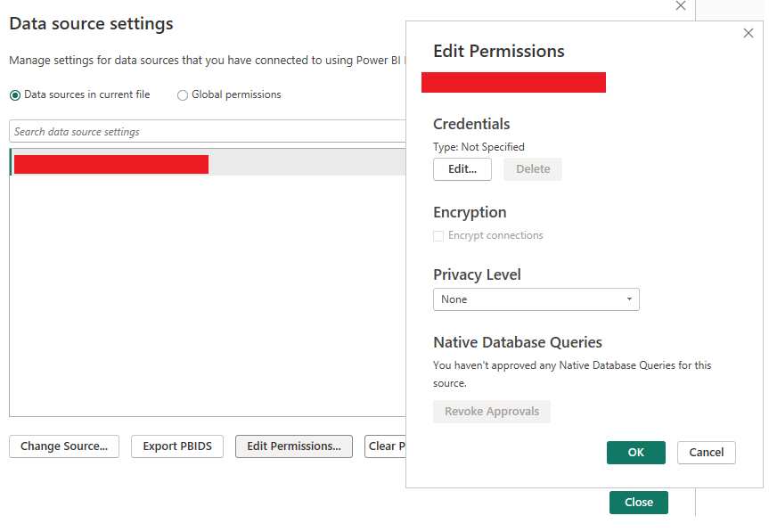Click 'Type: Not Specified' credentials text
This screenshot has width=769, height=532.
point(479,147)
